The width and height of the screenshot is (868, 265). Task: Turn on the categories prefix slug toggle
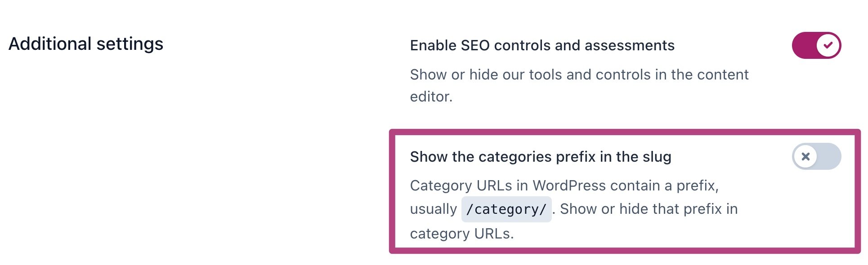coord(816,156)
